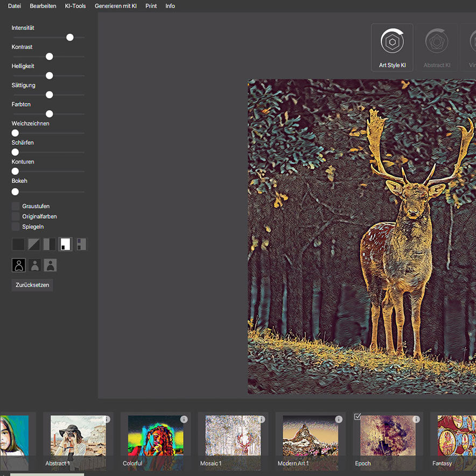The width and height of the screenshot is (476, 476).
Task: Choose the plain single-view layout icon
Action: pyautogui.click(x=18, y=244)
